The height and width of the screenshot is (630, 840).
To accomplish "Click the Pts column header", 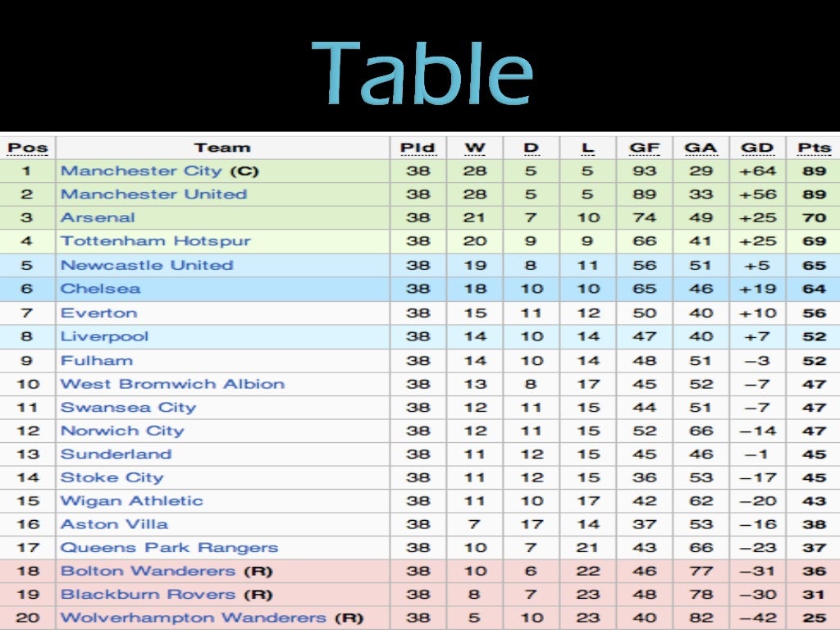I will coord(815,148).
